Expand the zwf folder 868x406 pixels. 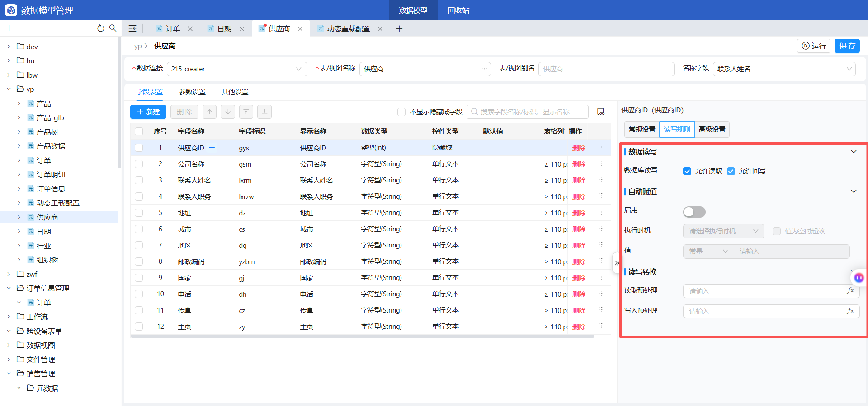pos(9,274)
